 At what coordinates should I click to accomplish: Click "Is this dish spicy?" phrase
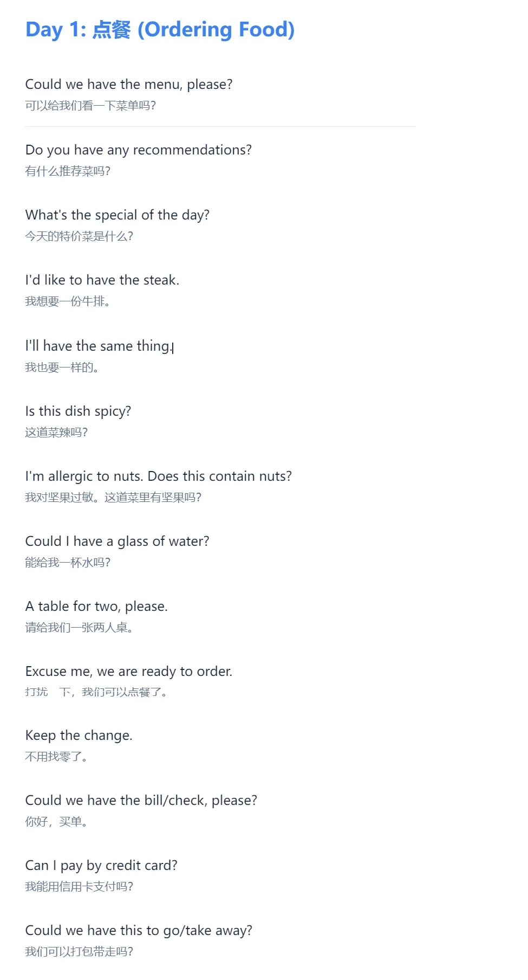79,411
